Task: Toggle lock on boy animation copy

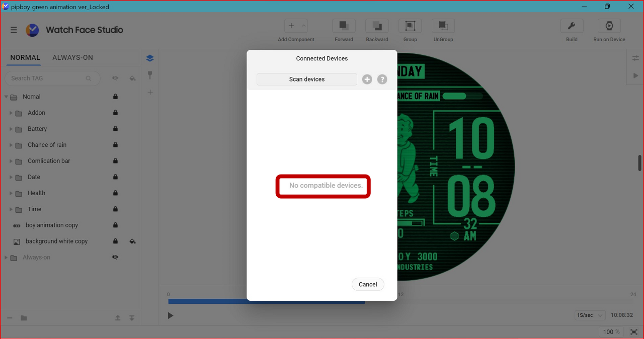Action: click(x=115, y=225)
